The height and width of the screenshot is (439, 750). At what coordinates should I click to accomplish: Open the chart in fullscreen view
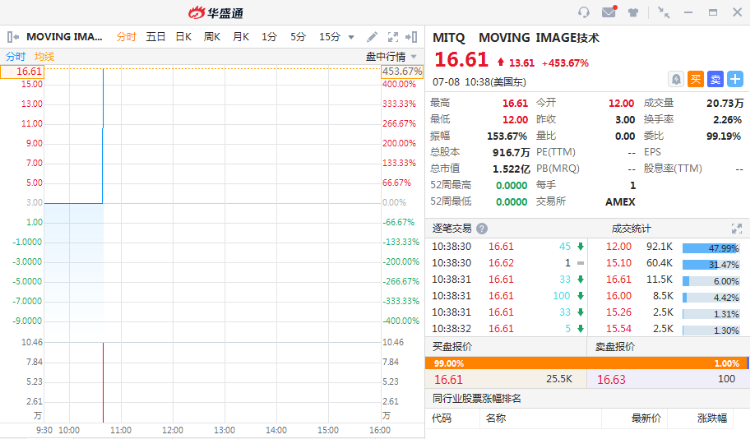[393, 37]
